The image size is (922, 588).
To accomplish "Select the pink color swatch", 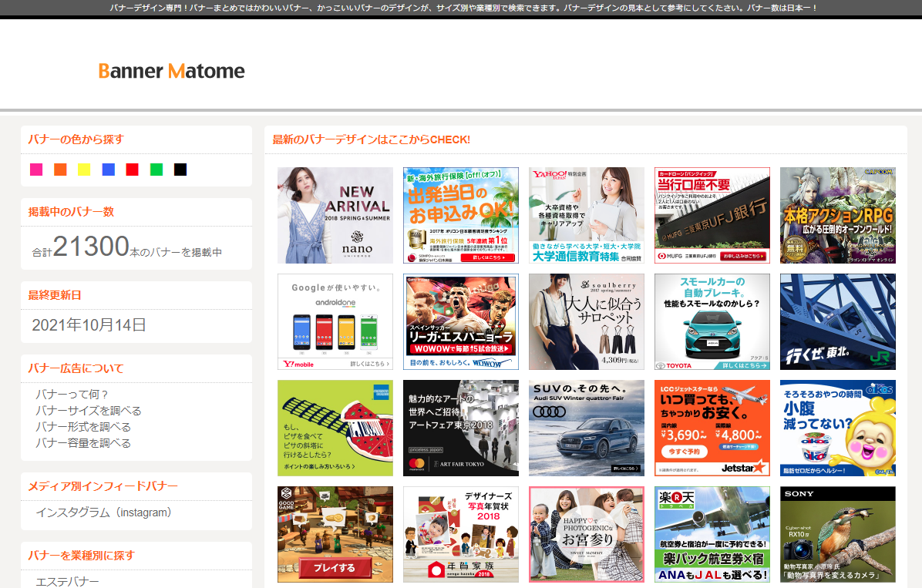I will [36, 170].
